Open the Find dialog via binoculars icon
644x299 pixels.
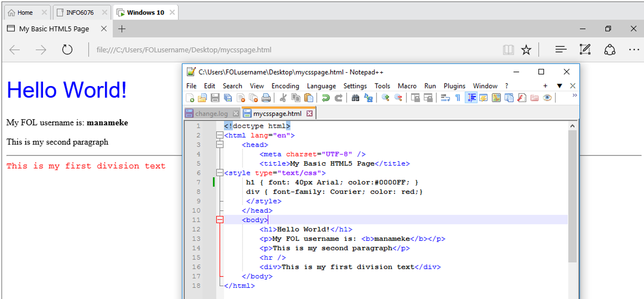pos(355,98)
